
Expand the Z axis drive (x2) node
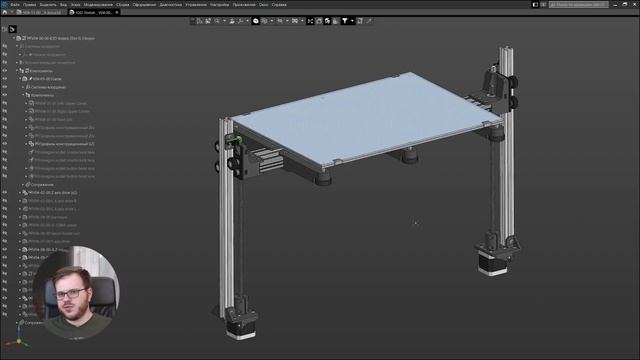click(20, 193)
